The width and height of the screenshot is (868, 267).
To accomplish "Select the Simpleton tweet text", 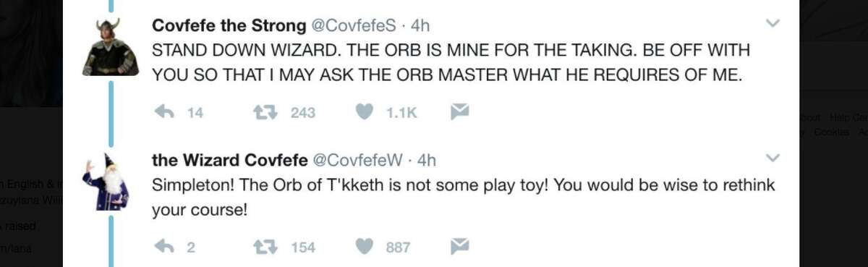I will pos(463,198).
